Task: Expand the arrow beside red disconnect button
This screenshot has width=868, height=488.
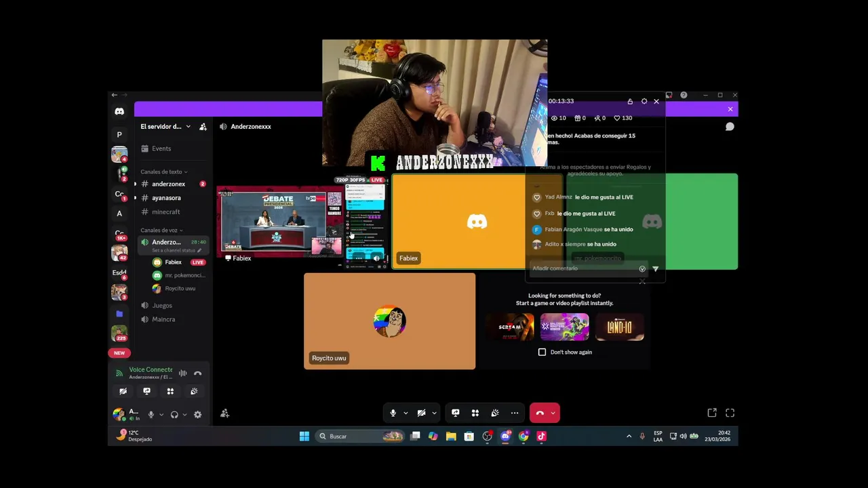Action: click(553, 413)
